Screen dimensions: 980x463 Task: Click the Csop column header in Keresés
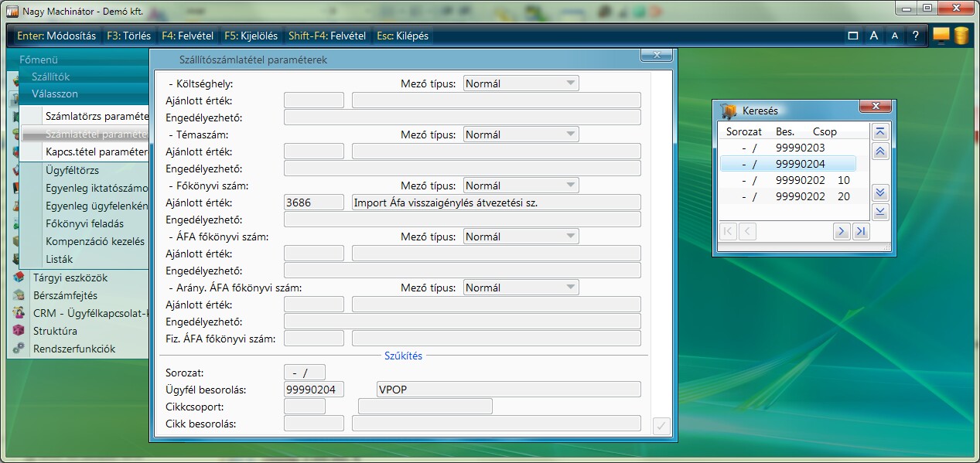point(825,131)
